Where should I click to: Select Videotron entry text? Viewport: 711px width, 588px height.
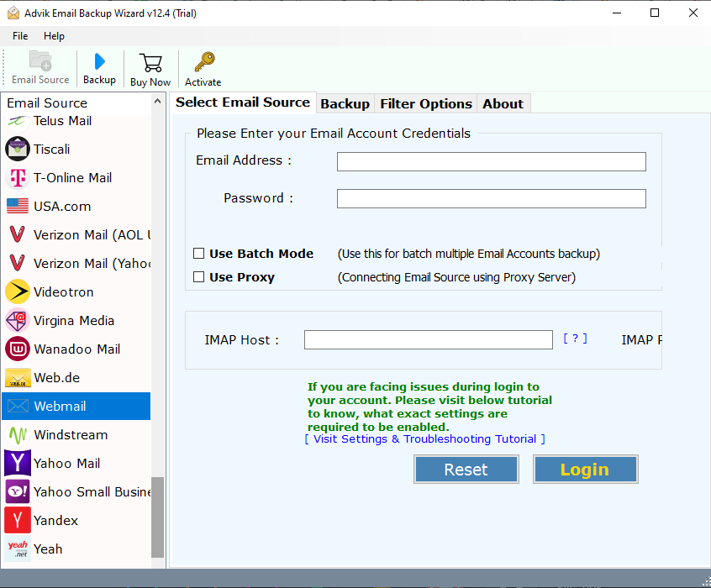tap(64, 292)
